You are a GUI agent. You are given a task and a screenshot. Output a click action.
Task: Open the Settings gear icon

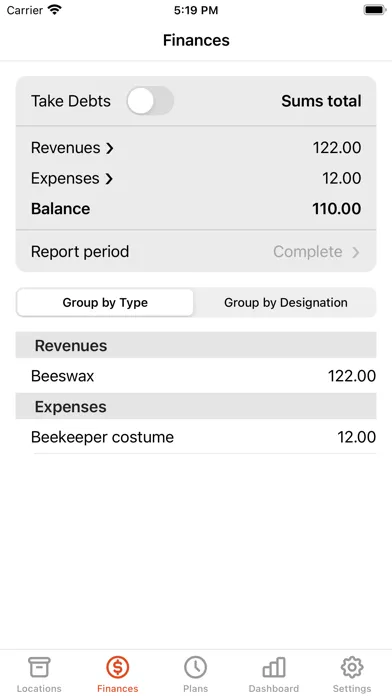click(x=352, y=667)
